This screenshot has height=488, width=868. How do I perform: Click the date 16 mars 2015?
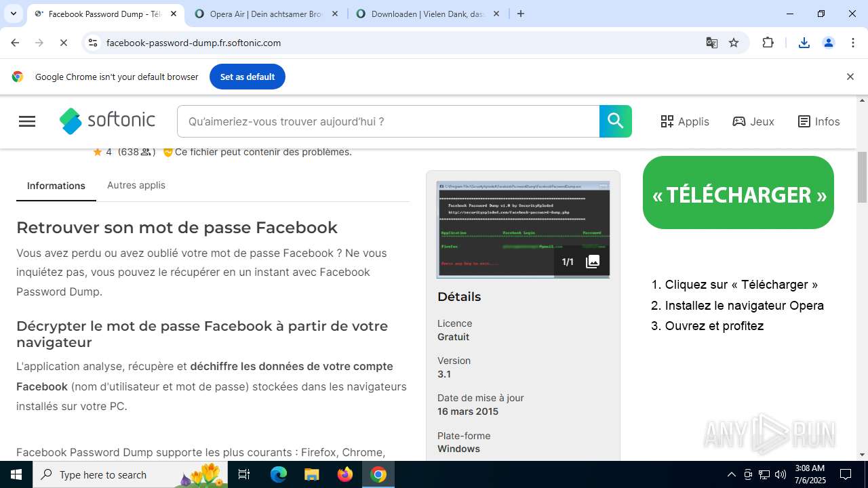click(x=468, y=411)
